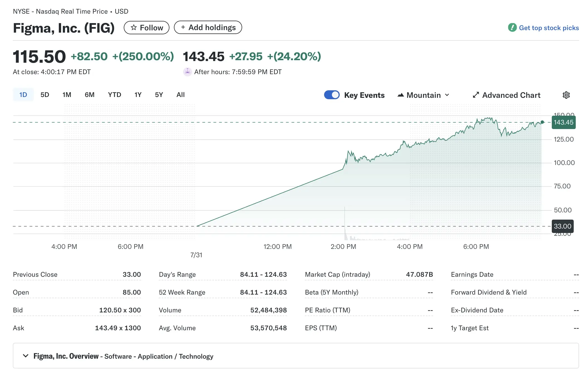Click the Add holdings button
The height and width of the screenshot is (374, 588).
click(x=208, y=27)
